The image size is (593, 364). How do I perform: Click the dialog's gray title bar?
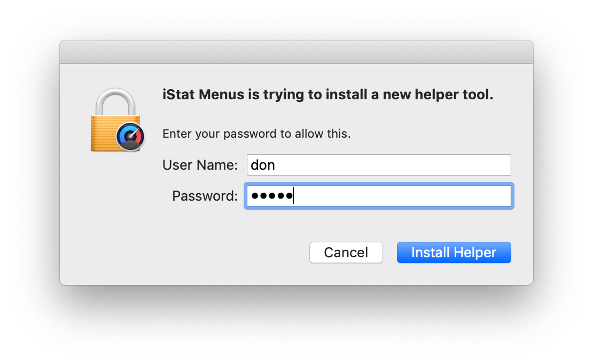point(296,52)
